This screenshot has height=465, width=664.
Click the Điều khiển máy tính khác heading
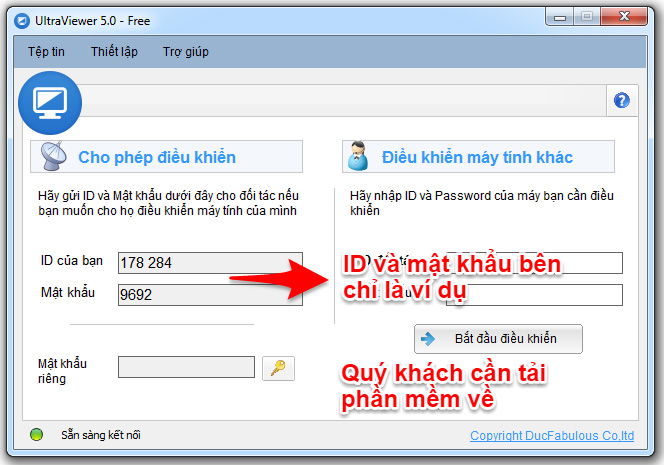pyautogui.click(x=477, y=157)
